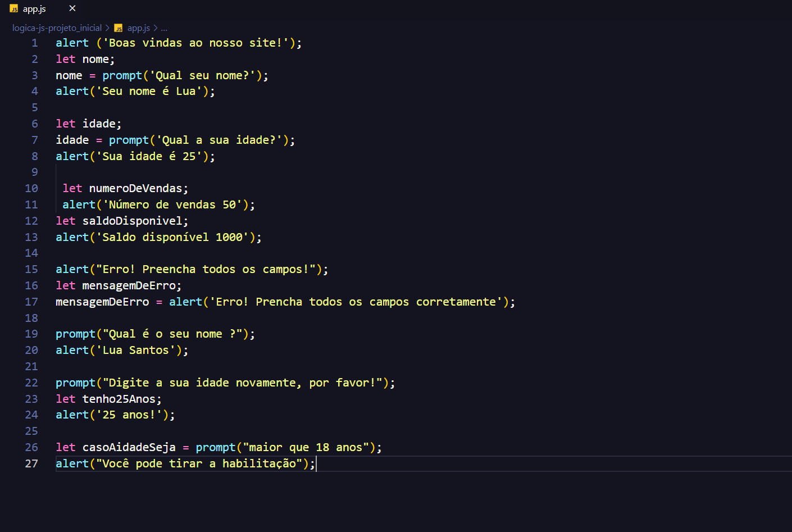The image size is (792, 532).
Task: Click "Erro! Preencha todos os campos!" string
Action: pos(206,269)
